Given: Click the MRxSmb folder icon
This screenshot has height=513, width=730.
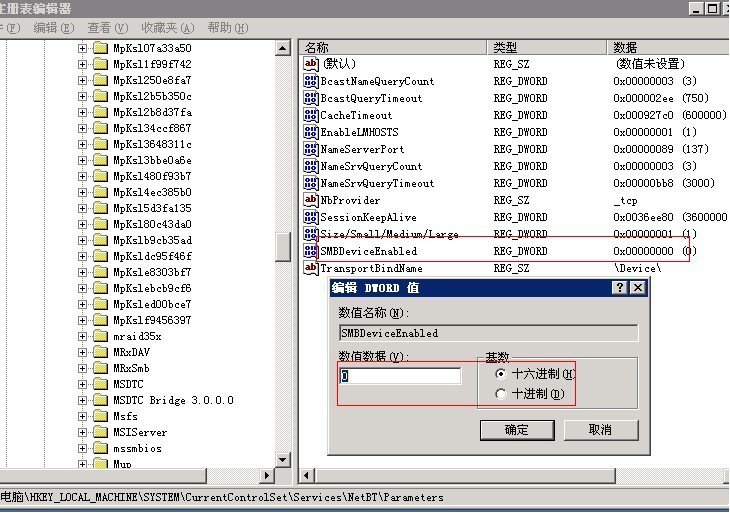Looking at the screenshot, I should click(100, 368).
